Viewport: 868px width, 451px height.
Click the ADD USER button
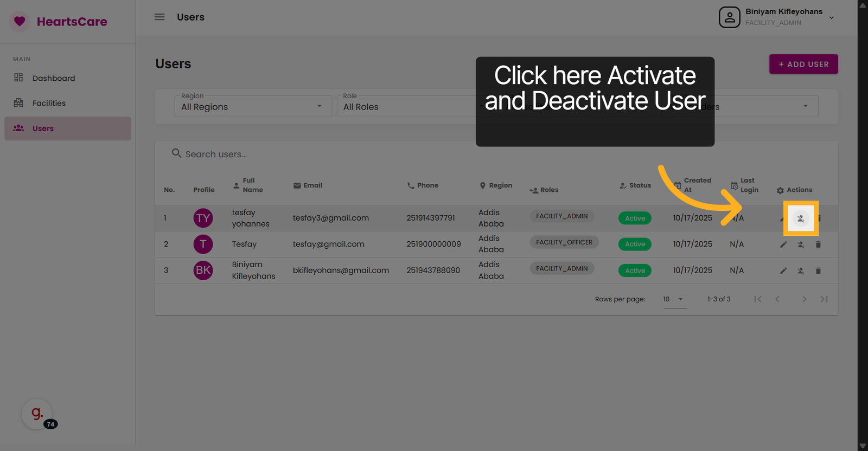(x=803, y=64)
